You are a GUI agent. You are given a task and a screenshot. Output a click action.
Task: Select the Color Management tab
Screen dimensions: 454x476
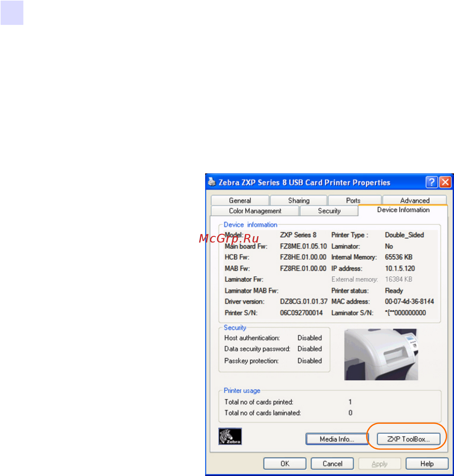tap(255, 211)
